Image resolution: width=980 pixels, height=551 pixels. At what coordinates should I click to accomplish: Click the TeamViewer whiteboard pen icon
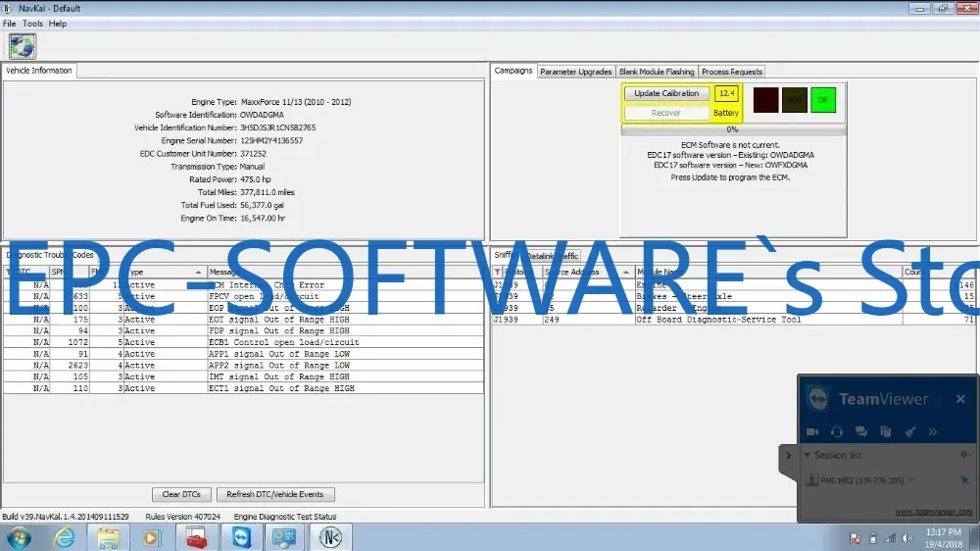910,431
